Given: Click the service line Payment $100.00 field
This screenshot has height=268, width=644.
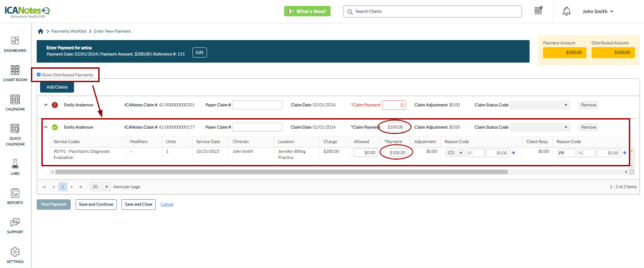Looking at the screenshot, I should pos(396,153).
